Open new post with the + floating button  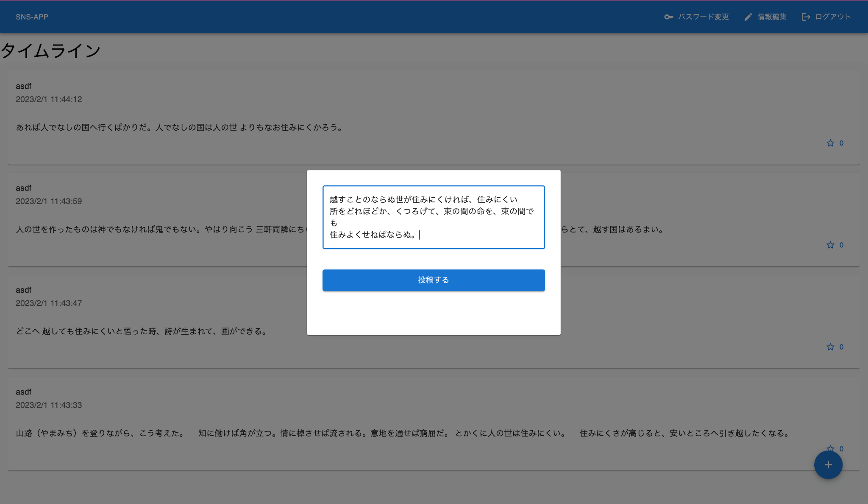pyautogui.click(x=828, y=465)
